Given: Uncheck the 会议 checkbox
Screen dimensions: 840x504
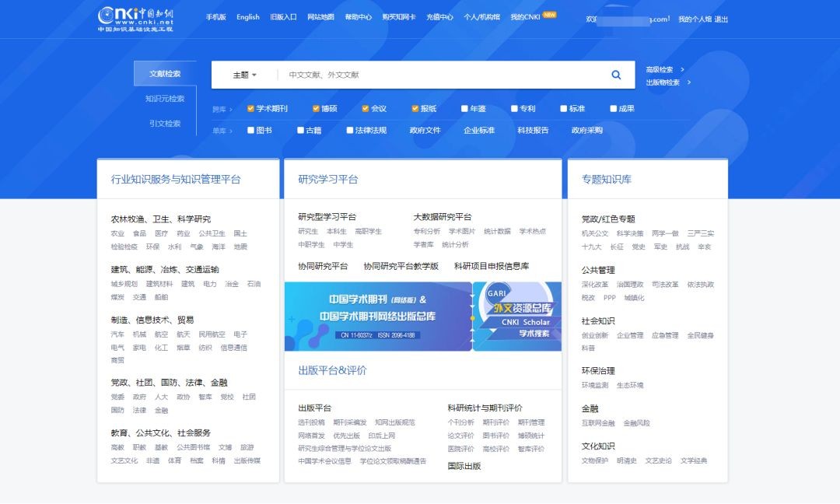Looking at the screenshot, I should coord(366,109).
